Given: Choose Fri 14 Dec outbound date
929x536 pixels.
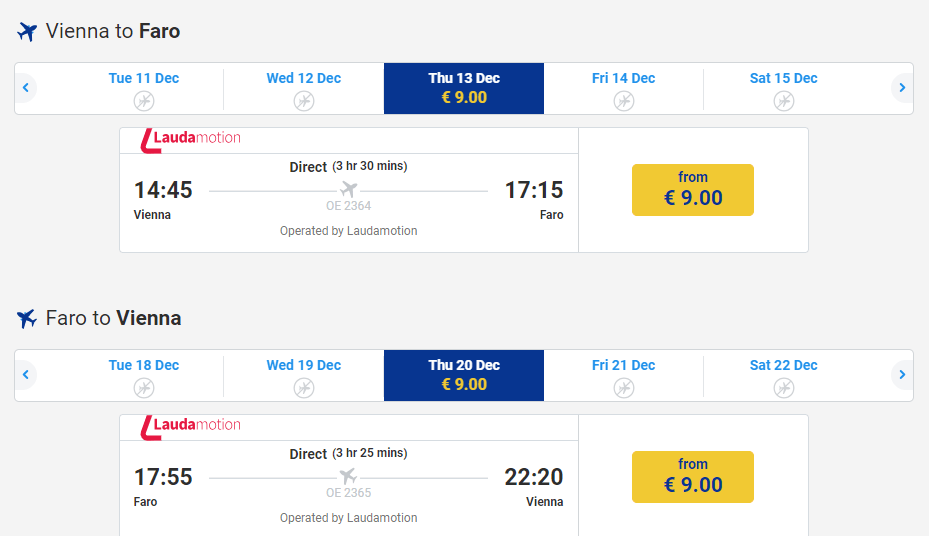Looking at the screenshot, I should click(624, 88).
